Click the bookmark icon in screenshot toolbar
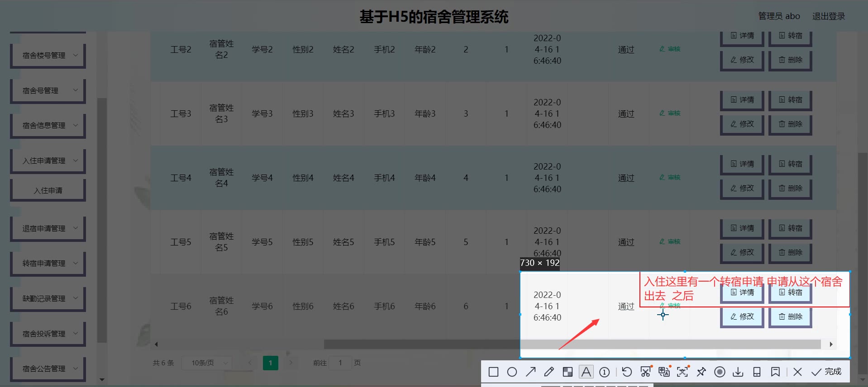Viewport: 868px width, 387px height. [x=775, y=372]
